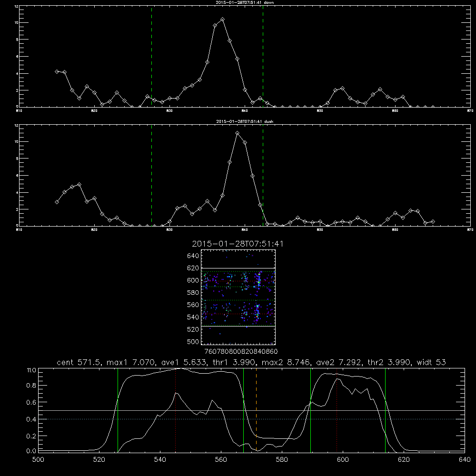The width and height of the screenshot is (476, 476).
Task: Click the 'thr2 3.990' value in the stats header
Action: [x=389, y=362]
